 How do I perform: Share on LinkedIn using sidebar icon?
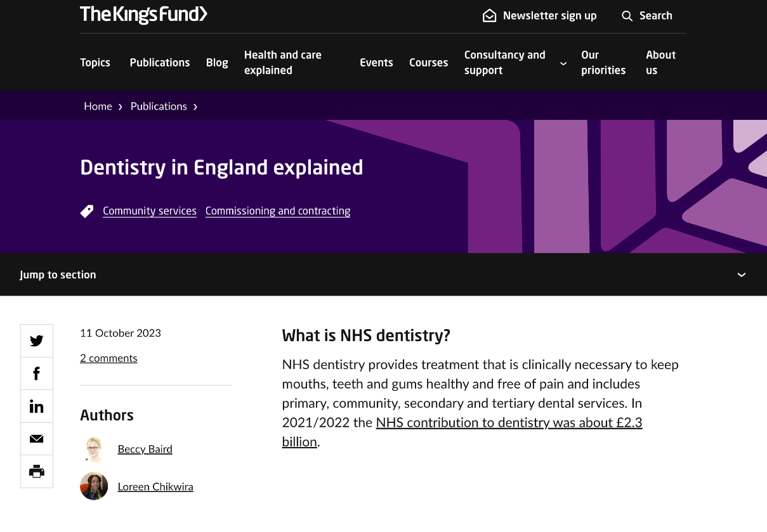coord(37,406)
